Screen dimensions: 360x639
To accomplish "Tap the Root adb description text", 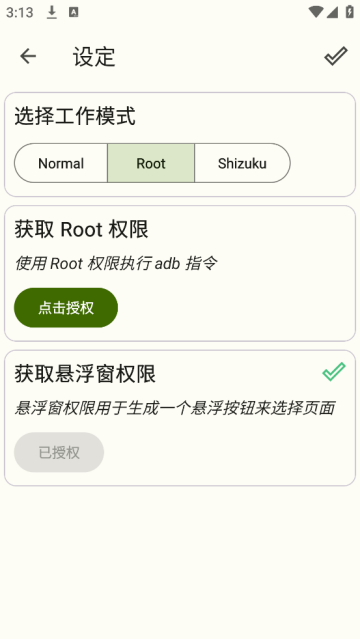I will tap(116, 264).
